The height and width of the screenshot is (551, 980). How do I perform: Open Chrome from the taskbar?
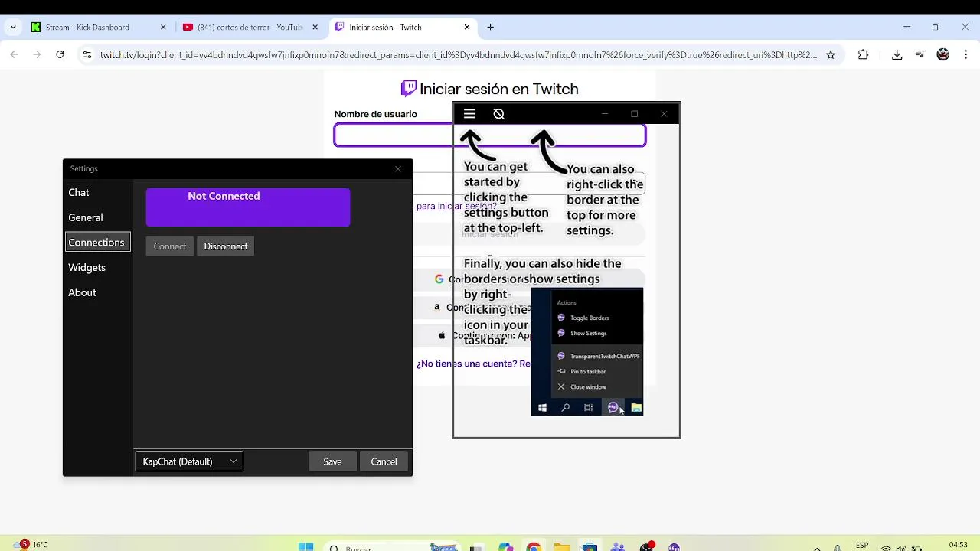[x=534, y=546]
